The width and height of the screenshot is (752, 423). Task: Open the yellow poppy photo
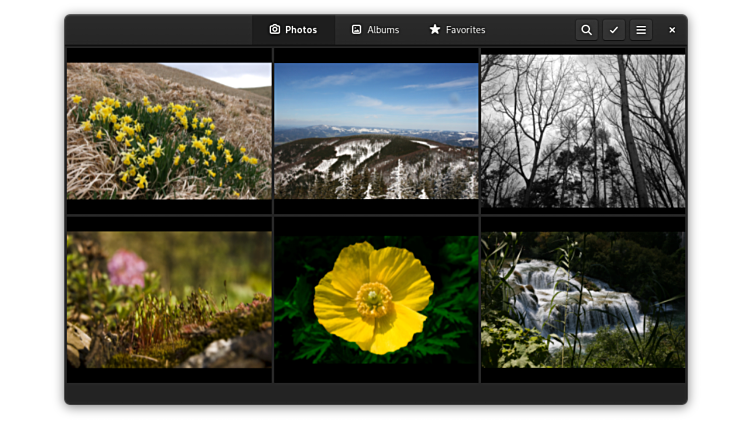376,300
